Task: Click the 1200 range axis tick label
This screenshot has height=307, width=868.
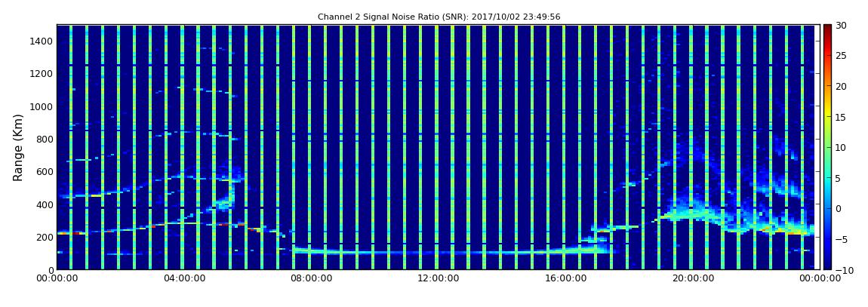Action: point(42,74)
